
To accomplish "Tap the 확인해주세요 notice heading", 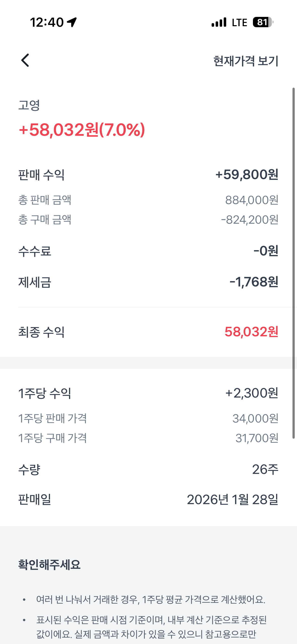I will click(49, 565).
